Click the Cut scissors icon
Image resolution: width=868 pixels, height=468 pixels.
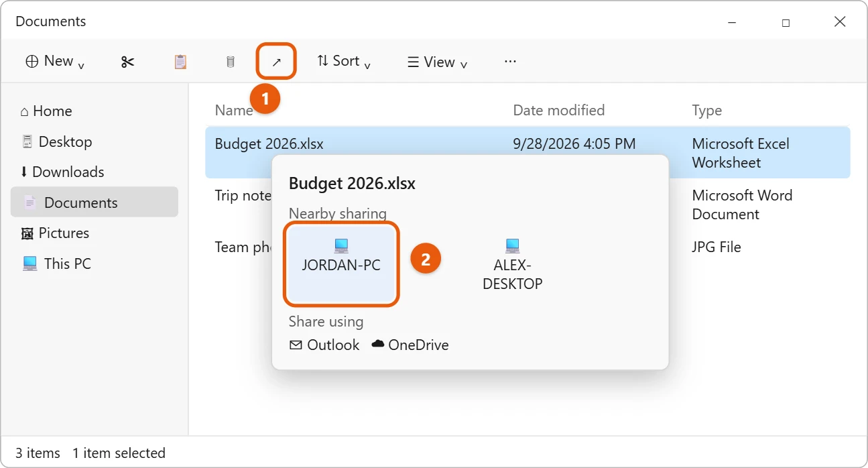coord(127,62)
